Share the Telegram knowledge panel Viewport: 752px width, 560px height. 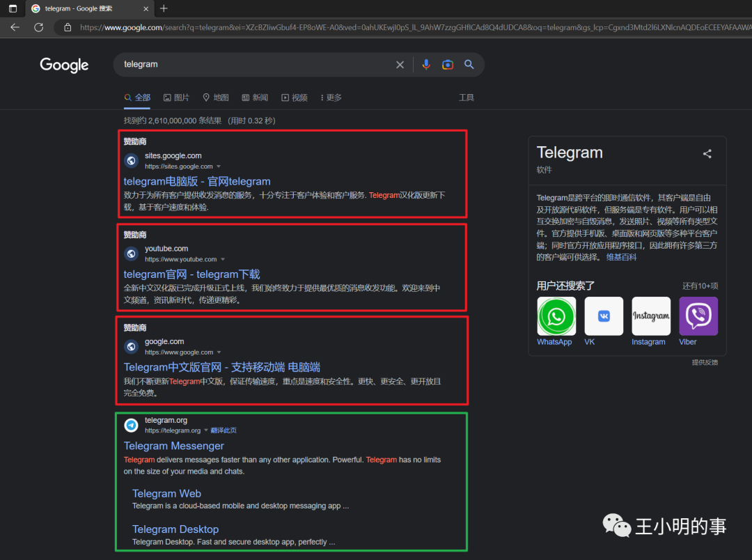coord(707,153)
